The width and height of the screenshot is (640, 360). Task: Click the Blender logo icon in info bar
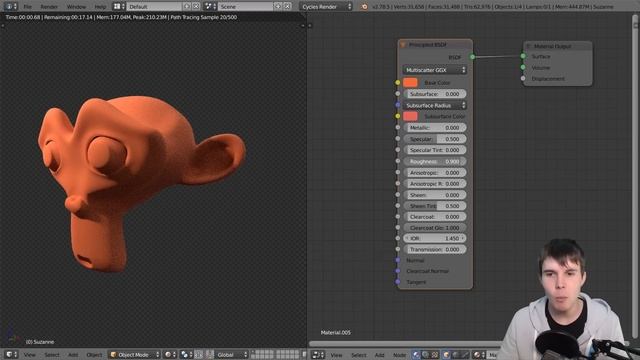364,7
